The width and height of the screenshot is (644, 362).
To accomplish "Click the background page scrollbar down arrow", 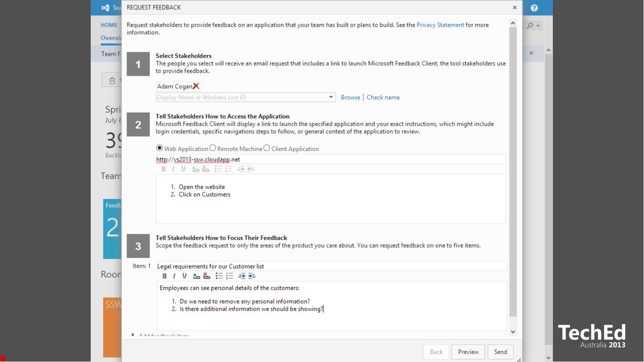I will click(x=549, y=358).
